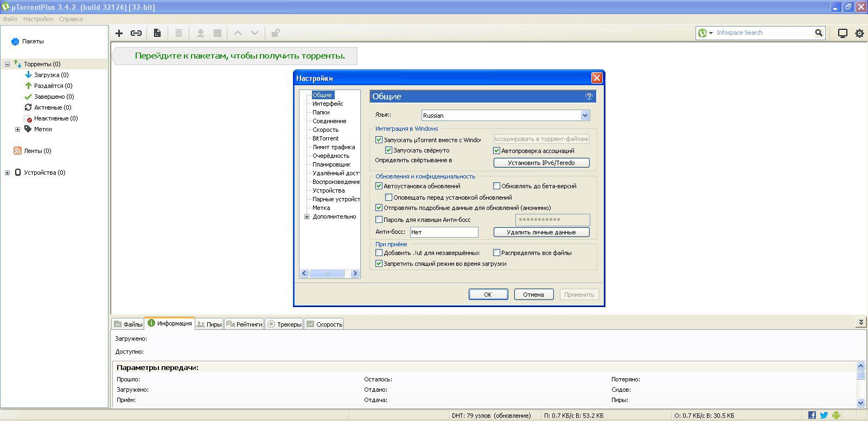The width and height of the screenshot is (868, 421).
Task: Toggle Запретить спящий режим во время загрузки
Action: (379, 264)
